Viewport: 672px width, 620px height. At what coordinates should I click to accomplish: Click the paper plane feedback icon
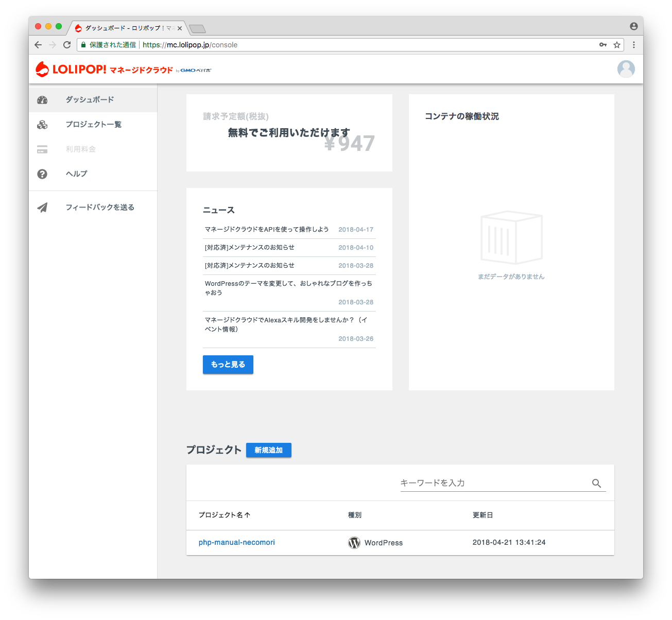pos(42,207)
